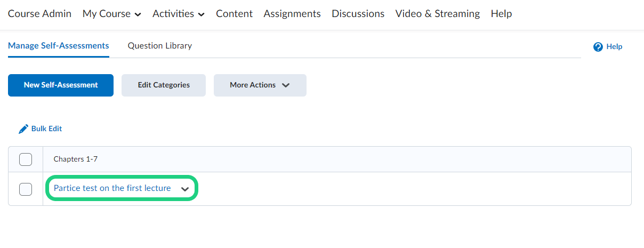Go to Course Admin
This screenshot has width=644, height=248.
click(x=39, y=14)
